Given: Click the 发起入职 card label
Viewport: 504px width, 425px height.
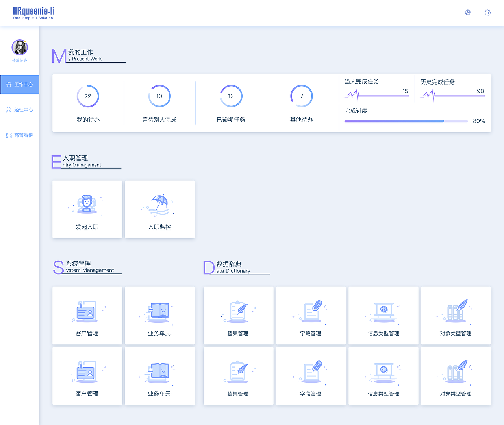Looking at the screenshot, I should point(87,227).
